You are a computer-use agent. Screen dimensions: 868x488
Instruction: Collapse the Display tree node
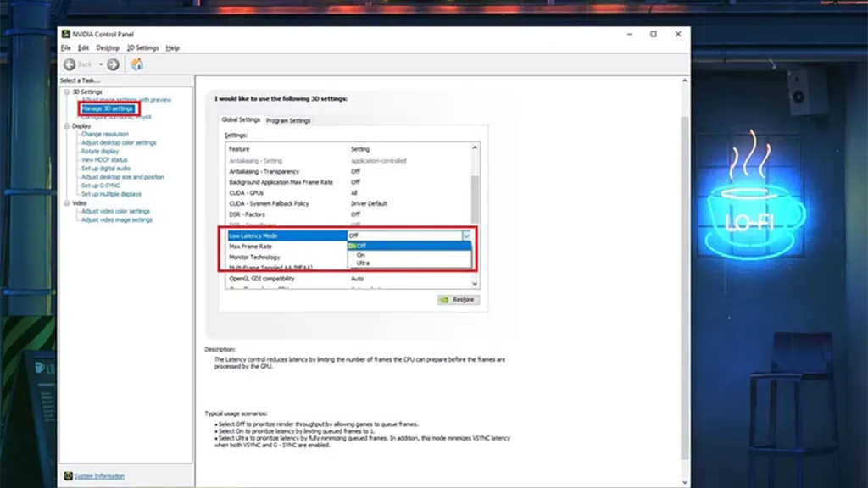click(67, 126)
